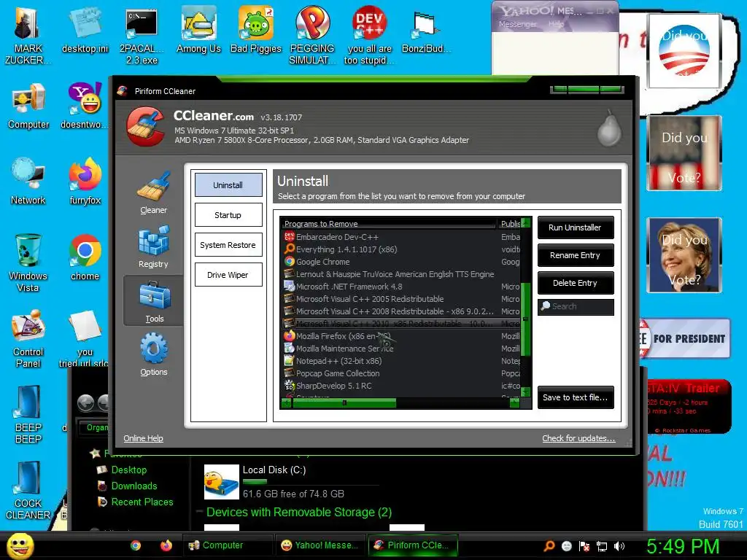Open the MARK ZUCKER desktop icon
The height and width of the screenshot is (560, 747).
28,35
